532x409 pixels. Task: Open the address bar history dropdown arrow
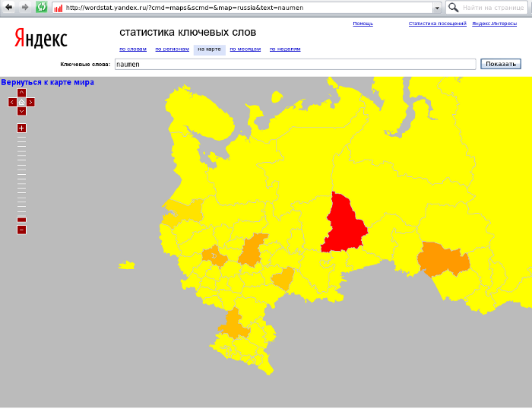(x=437, y=8)
